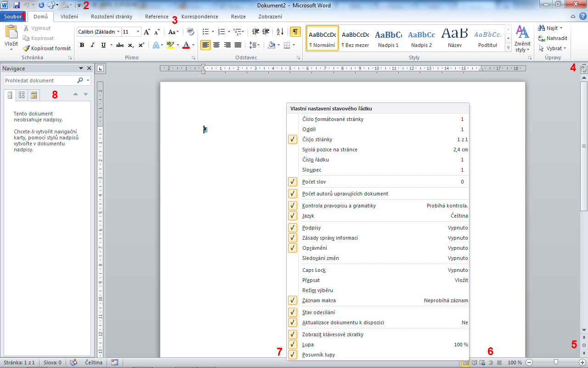Align text to the right
Screen dimensions: 588x368
(x=227, y=45)
